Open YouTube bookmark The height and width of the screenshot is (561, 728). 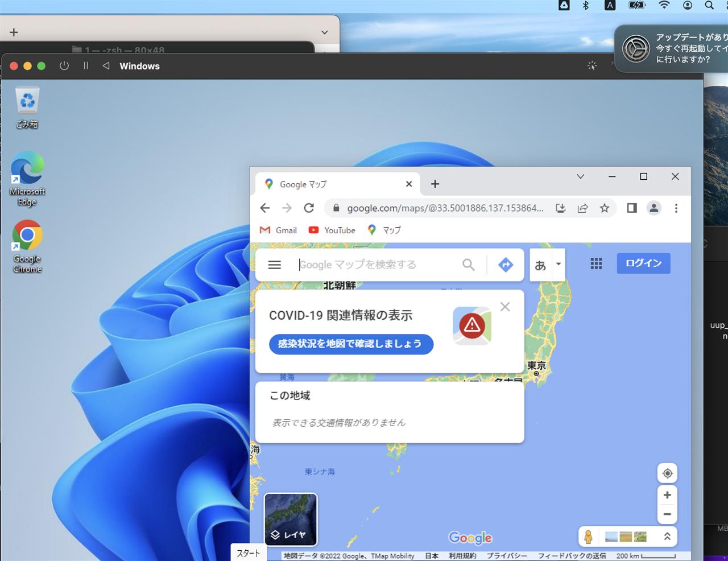tap(332, 230)
